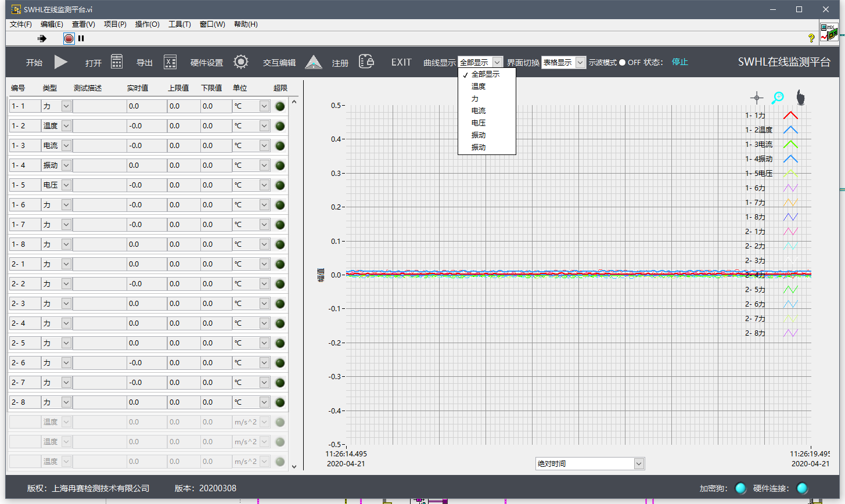Screen dimensions: 845x504
Task: Click the EXIT button
Action: tap(401, 62)
